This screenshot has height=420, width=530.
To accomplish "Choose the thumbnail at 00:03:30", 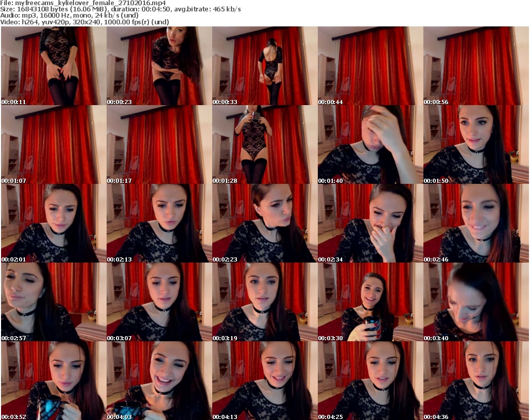I will pos(371,302).
